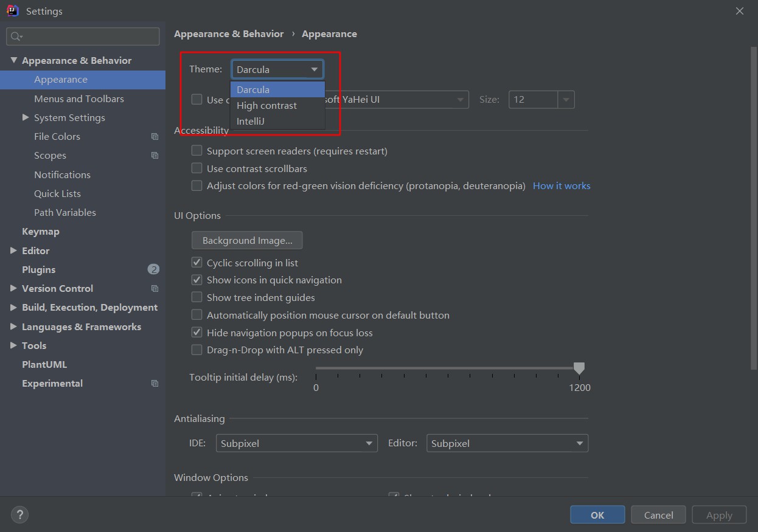Select High contrast theme option

point(267,105)
